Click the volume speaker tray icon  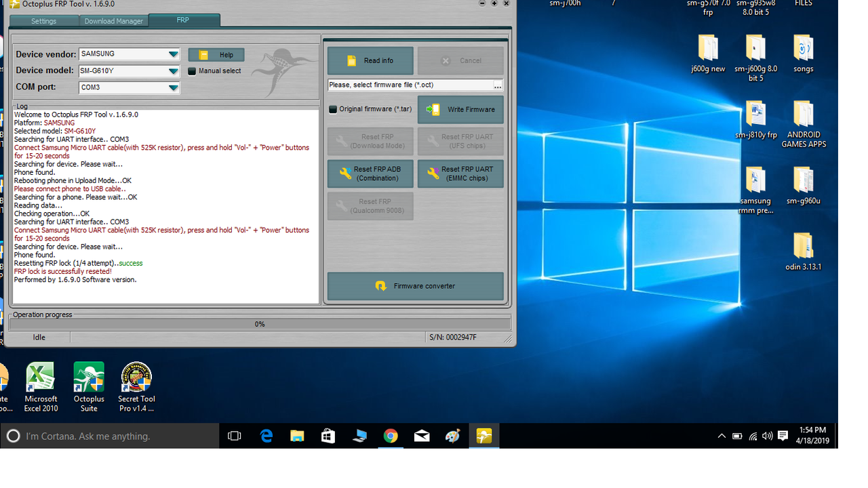768,436
